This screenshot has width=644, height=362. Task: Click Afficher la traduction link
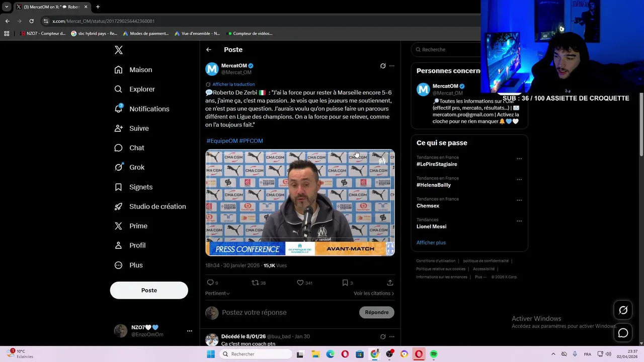(233, 84)
